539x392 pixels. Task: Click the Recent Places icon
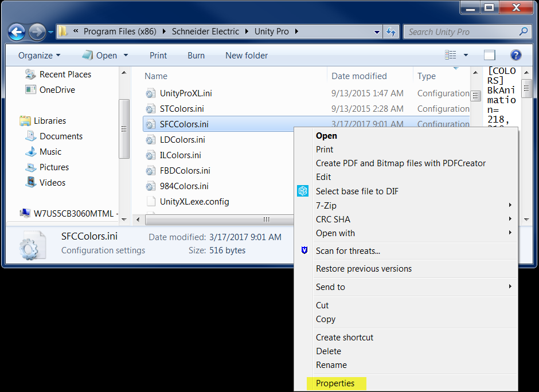click(x=30, y=74)
